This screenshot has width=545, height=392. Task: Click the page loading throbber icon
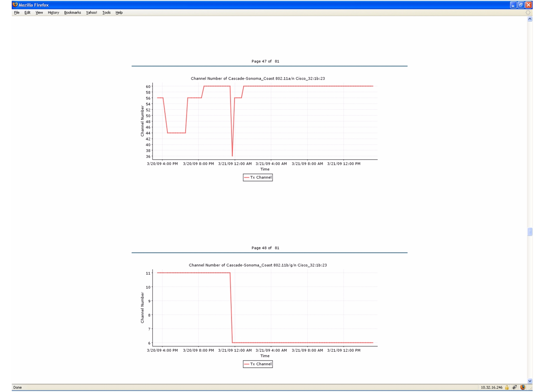528,12
